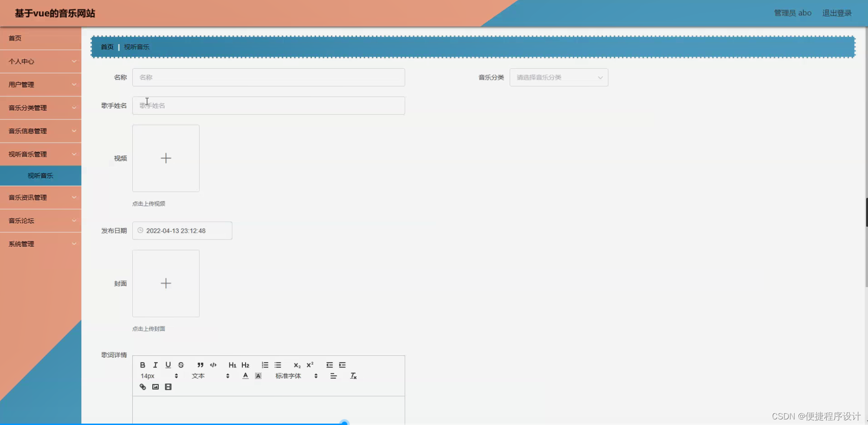Click the 封面 upload plus box
This screenshot has width=868, height=425.
click(166, 283)
